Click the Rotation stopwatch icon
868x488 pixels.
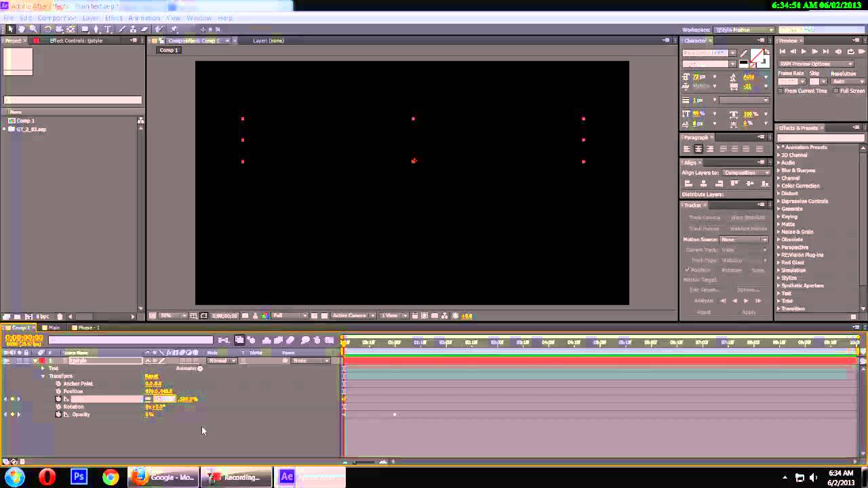click(58, 407)
